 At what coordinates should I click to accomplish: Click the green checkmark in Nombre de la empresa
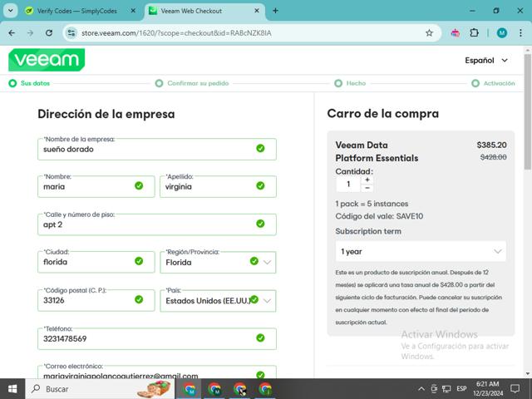pos(260,149)
